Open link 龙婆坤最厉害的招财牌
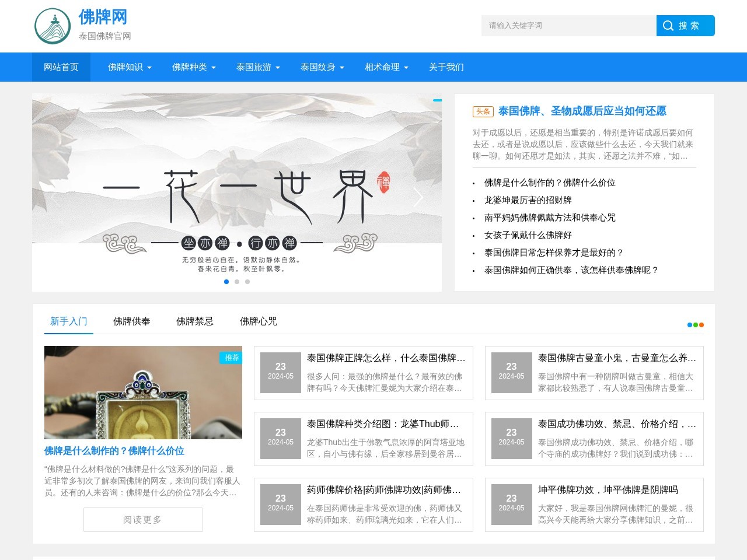This screenshot has height=560, width=747. point(528,200)
